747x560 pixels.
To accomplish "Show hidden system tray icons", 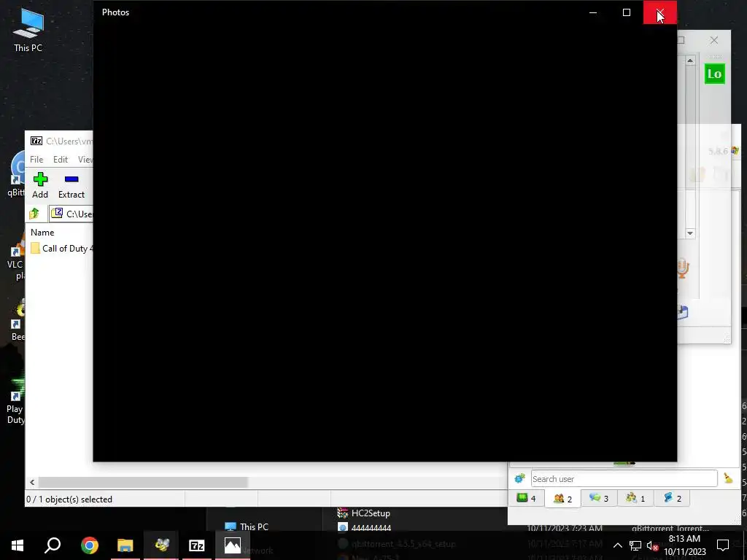I will [617, 545].
